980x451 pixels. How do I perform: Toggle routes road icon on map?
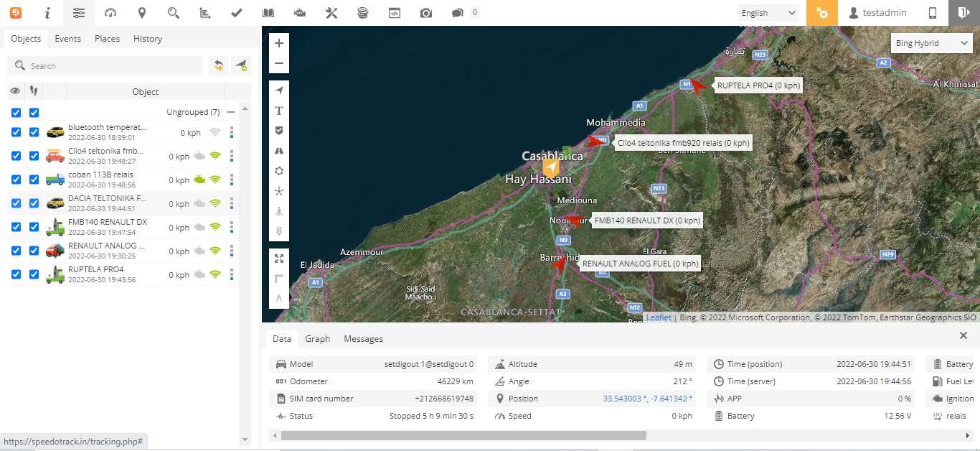279,151
